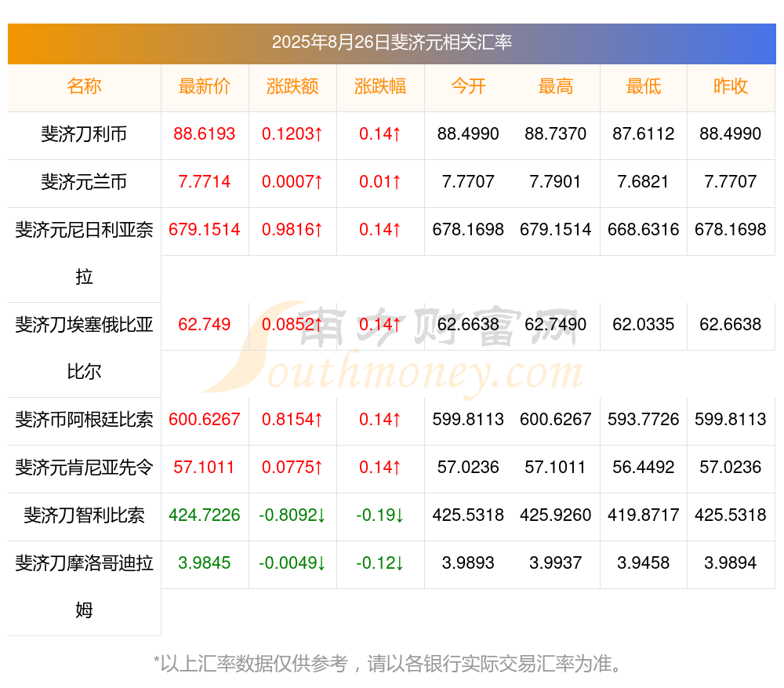Select the 最高 column header

tap(556, 86)
